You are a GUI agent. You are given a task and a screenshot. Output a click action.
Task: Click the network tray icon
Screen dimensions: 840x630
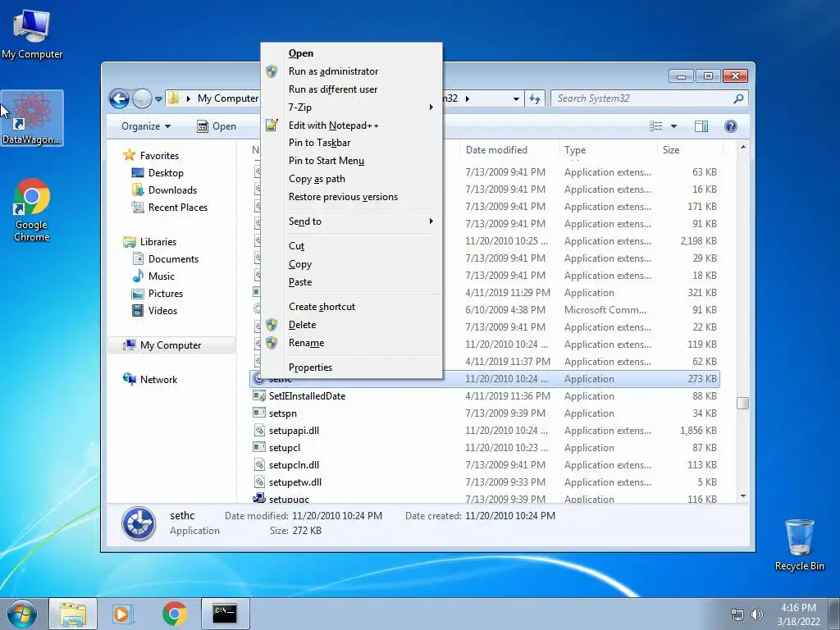pyautogui.click(x=737, y=614)
